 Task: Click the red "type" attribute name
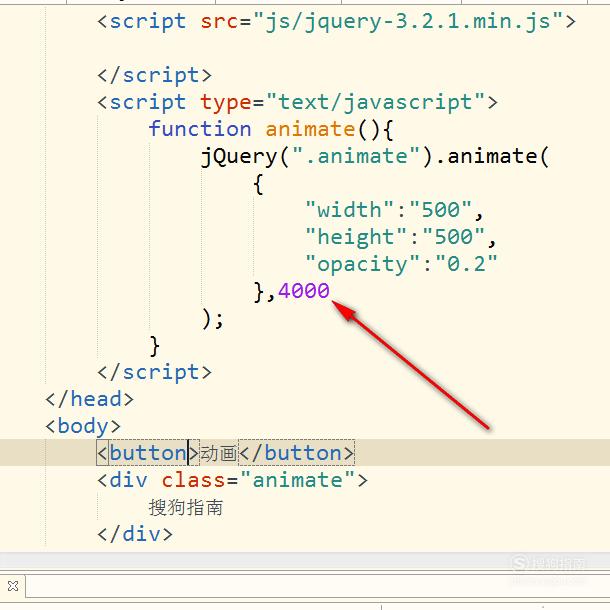(226, 103)
